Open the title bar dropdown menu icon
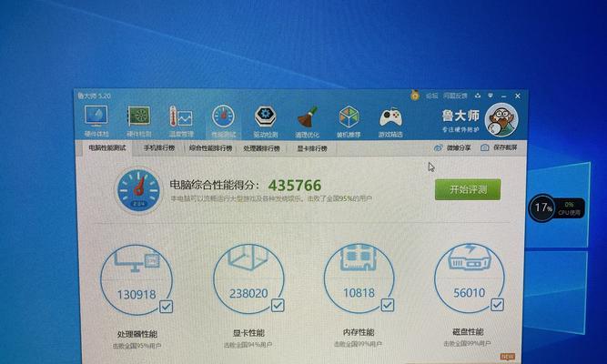 coord(491,96)
